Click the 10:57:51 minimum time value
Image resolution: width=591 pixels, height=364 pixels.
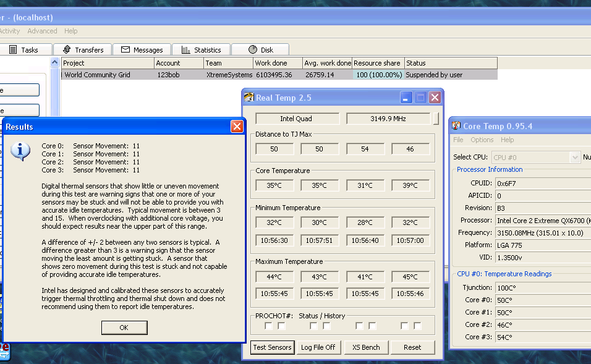pyautogui.click(x=319, y=240)
